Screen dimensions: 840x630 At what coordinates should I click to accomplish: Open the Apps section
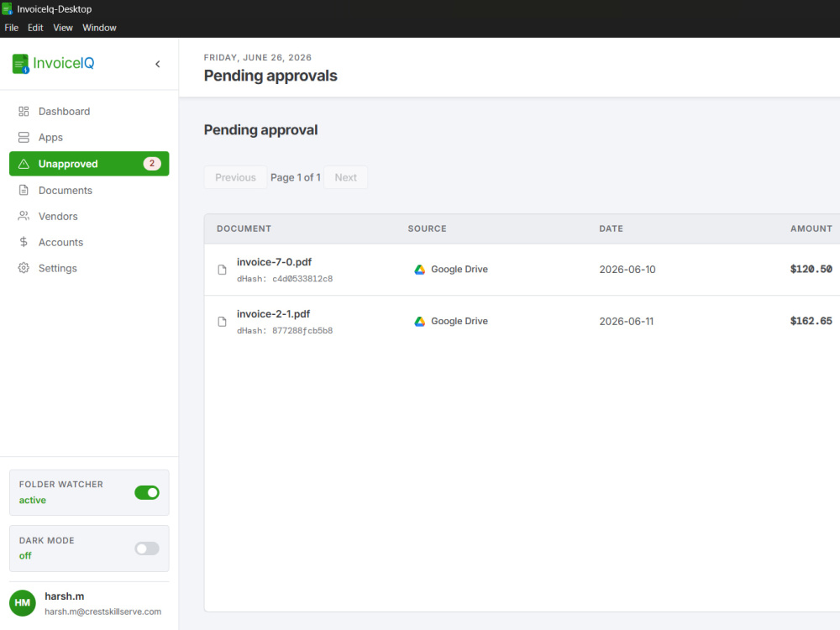(x=89, y=138)
